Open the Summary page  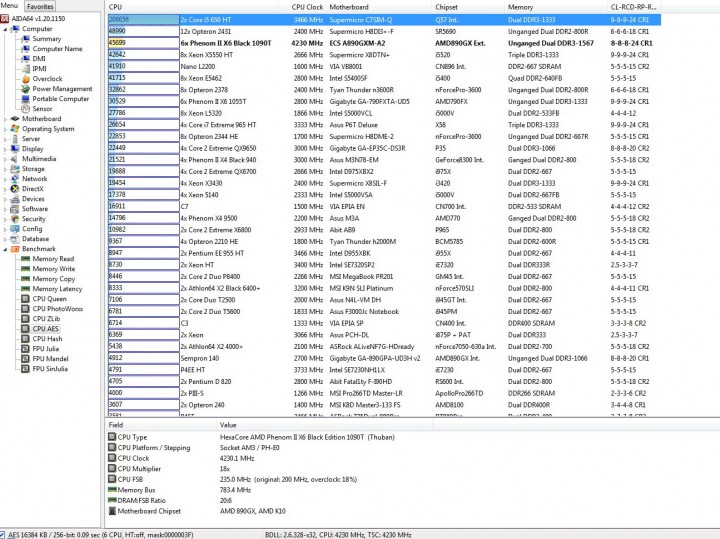(x=47, y=39)
